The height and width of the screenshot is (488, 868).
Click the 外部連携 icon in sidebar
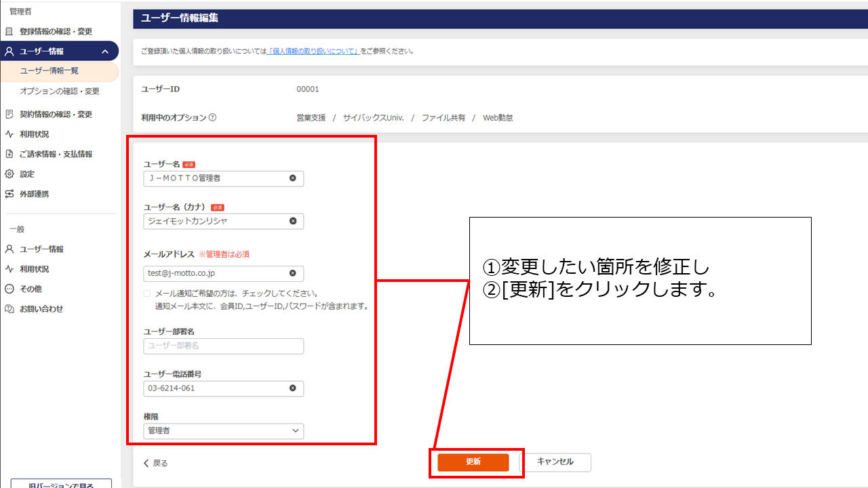coord(9,194)
